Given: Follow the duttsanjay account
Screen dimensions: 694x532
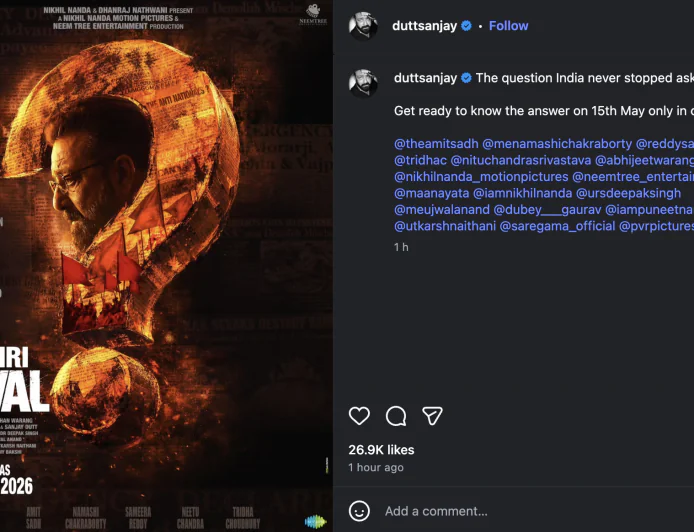Looking at the screenshot, I should click(x=508, y=26).
